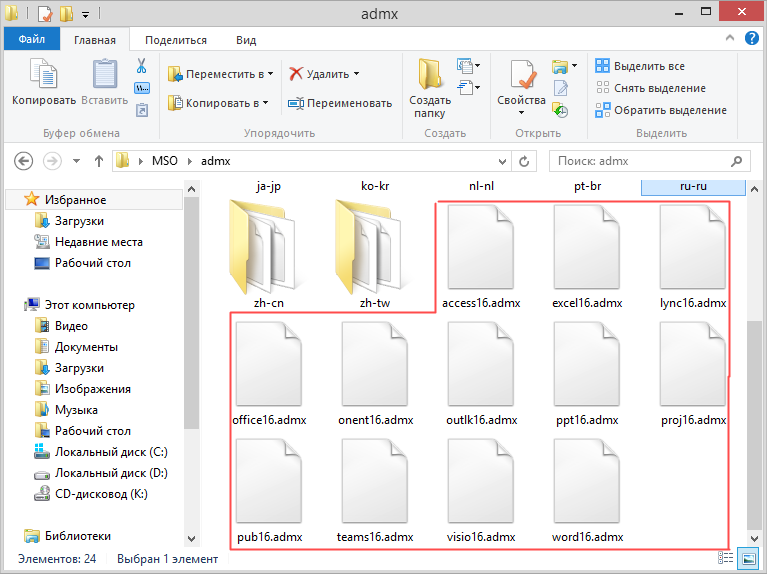
Task: Select the excel16.admx file
Action: [x=587, y=257]
